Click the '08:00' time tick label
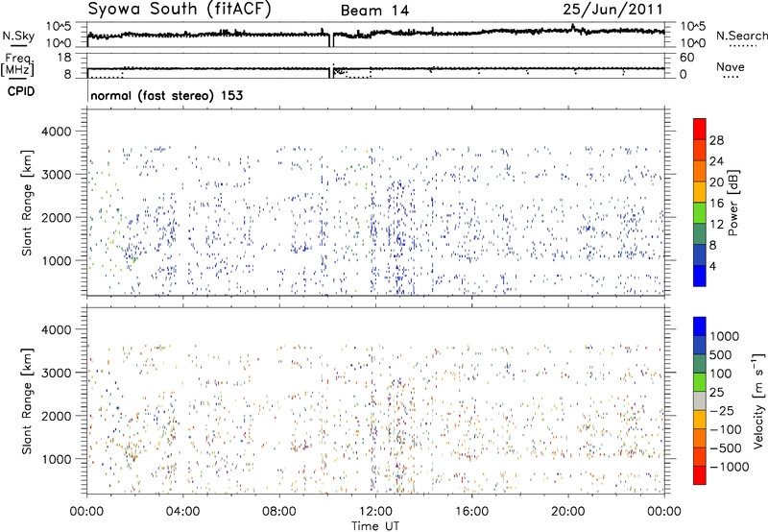 [x=279, y=512]
